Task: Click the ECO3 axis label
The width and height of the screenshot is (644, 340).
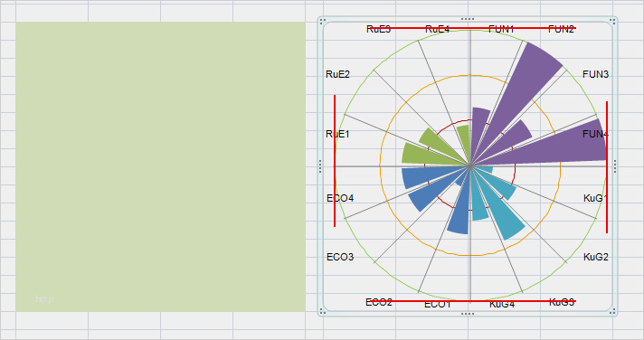Action: coord(340,257)
